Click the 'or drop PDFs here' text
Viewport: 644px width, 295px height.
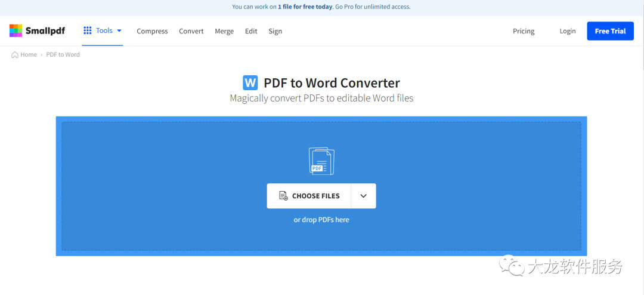[x=321, y=220]
